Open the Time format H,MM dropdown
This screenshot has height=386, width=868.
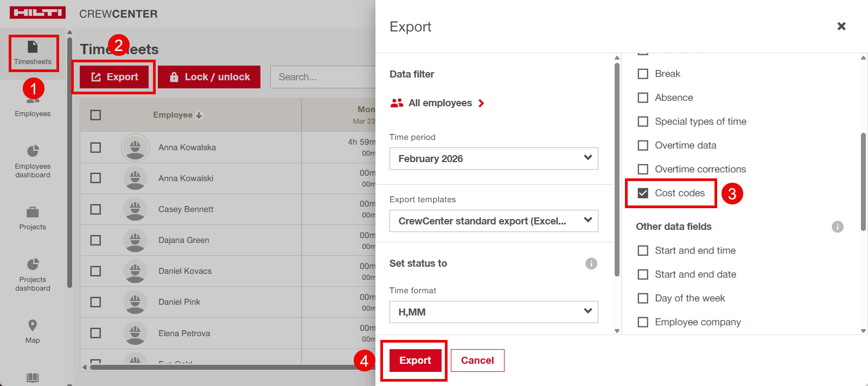493,312
